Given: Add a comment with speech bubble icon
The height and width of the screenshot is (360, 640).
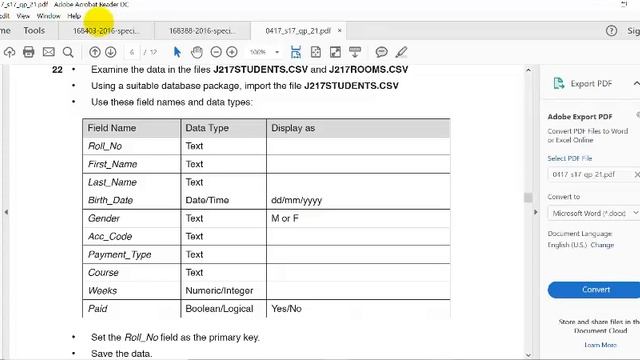Looking at the screenshot, I should [x=381, y=52].
